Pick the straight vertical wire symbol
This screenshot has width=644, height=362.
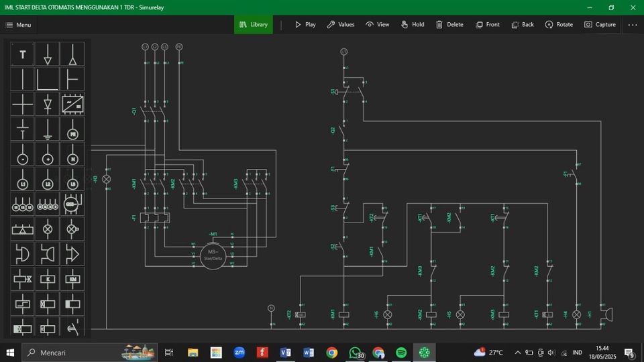(x=23, y=79)
